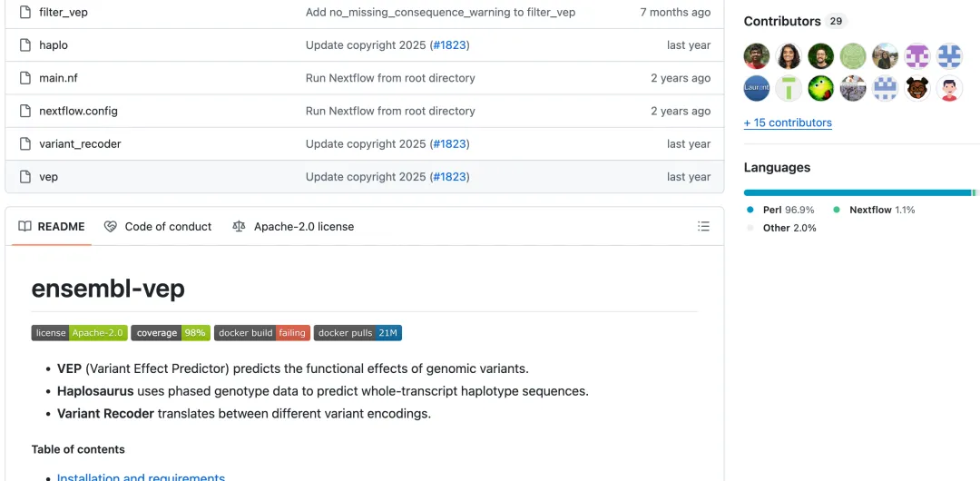
Task: Click the green parrot contributor avatar
Action: point(821,88)
